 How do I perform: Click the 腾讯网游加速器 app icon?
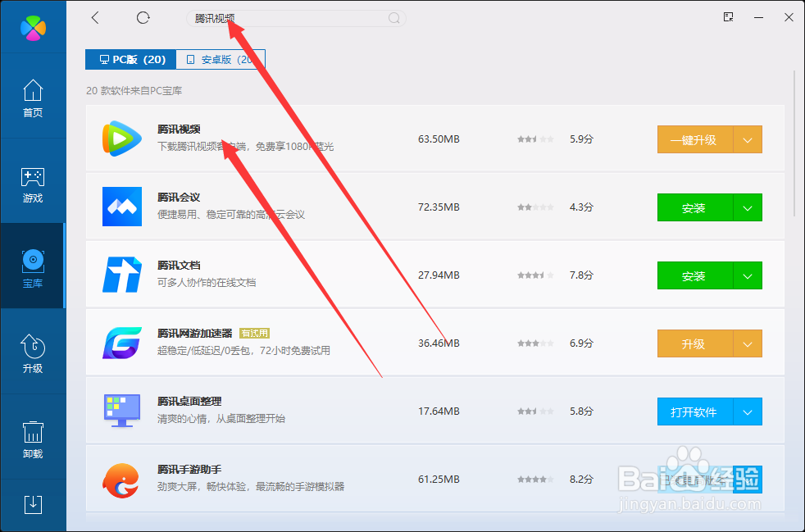coord(121,343)
